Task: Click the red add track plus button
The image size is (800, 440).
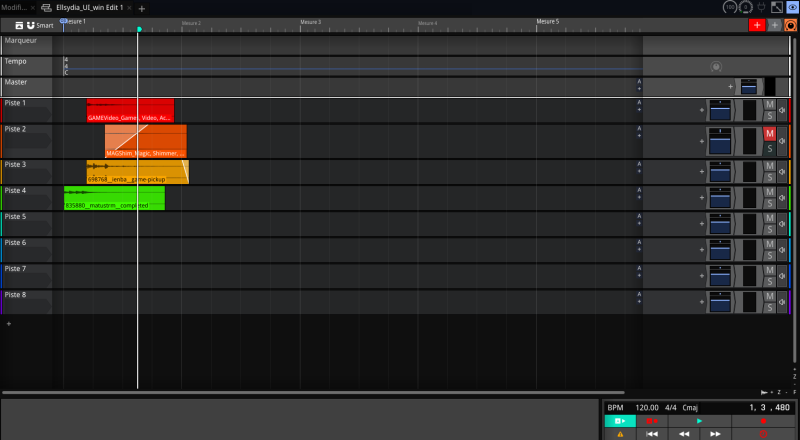Action: click(757, 25)
